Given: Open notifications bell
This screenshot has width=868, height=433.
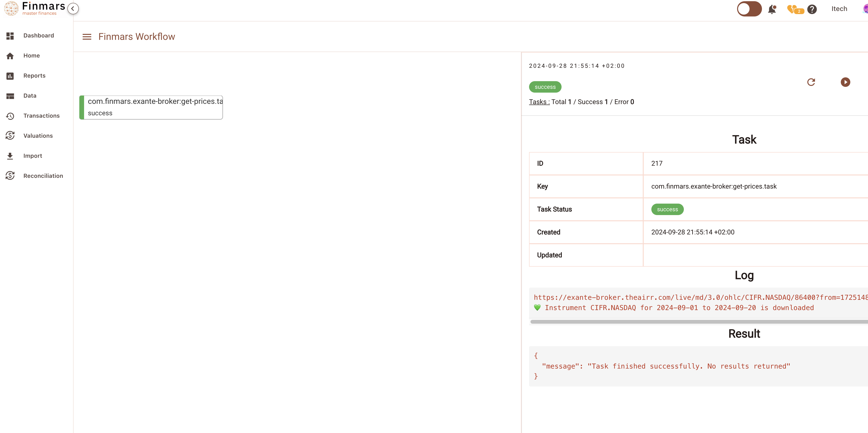Looking at the screenshot, I should click(x=772, y=9).
